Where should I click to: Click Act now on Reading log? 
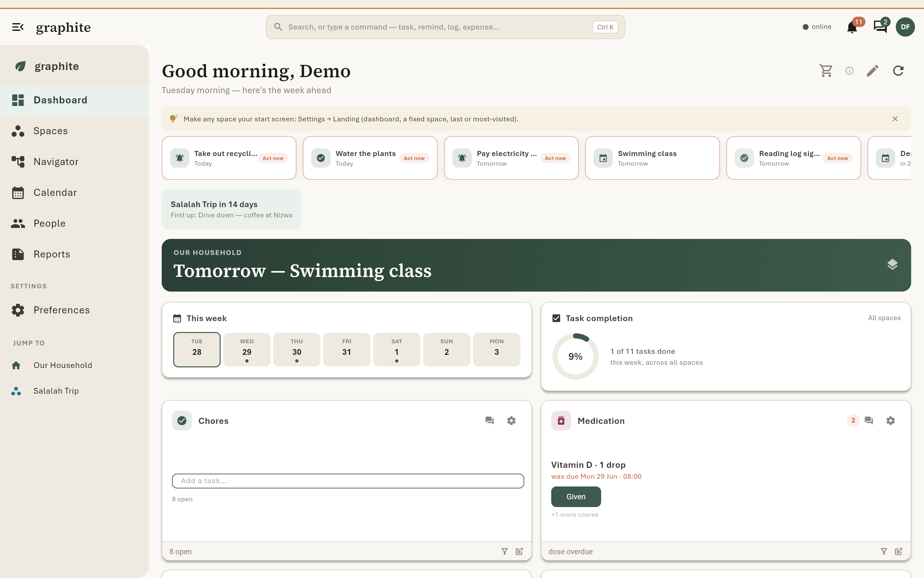click(x=837, y=158)
